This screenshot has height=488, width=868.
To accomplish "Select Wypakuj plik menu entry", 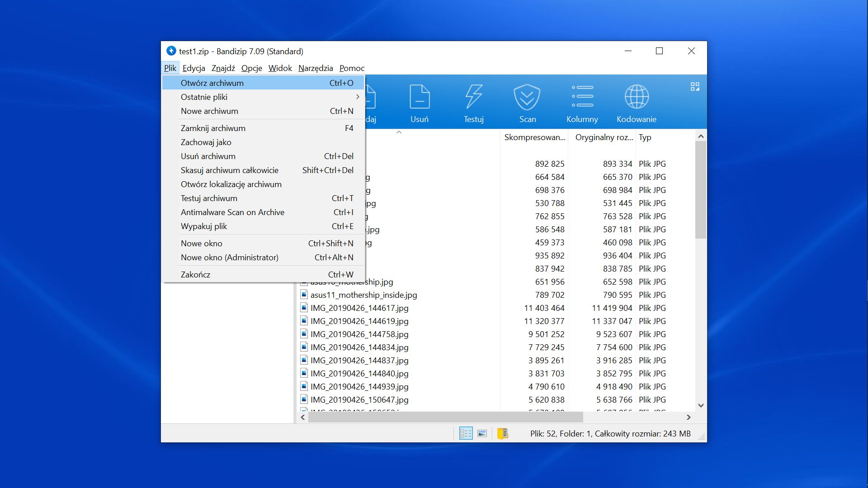I will tap(204, 226).
